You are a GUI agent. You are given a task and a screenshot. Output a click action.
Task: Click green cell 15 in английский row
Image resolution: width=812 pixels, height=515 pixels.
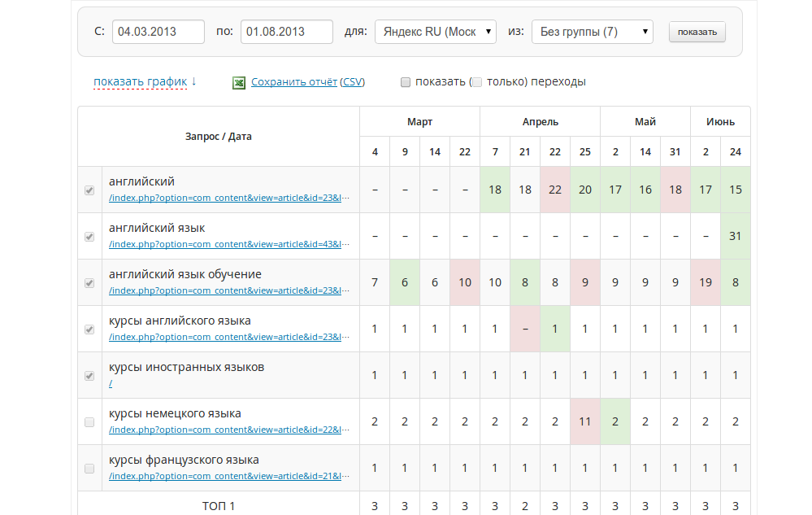(736, 190)
